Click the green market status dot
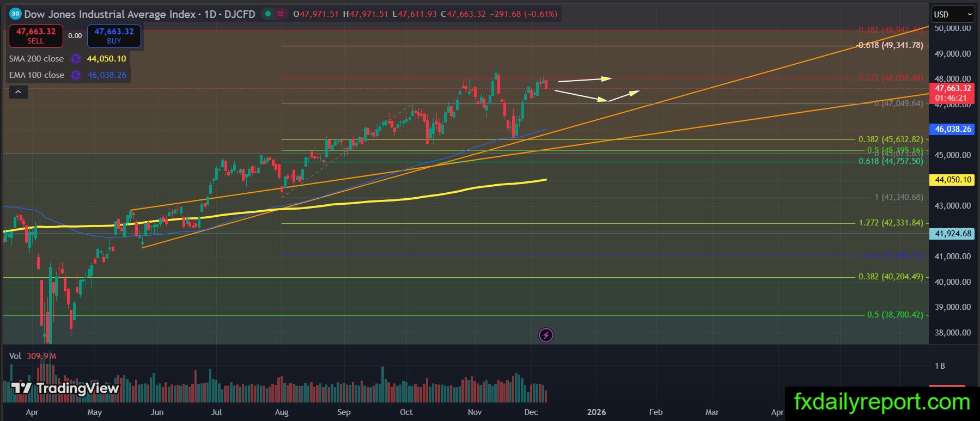Viewport: 980px width, 421px height. 267,14
